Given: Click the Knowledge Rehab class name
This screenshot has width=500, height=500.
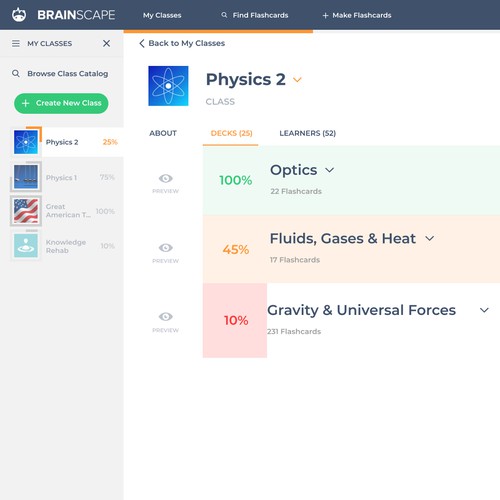Looking at the screenshot, I should (66, 246).
